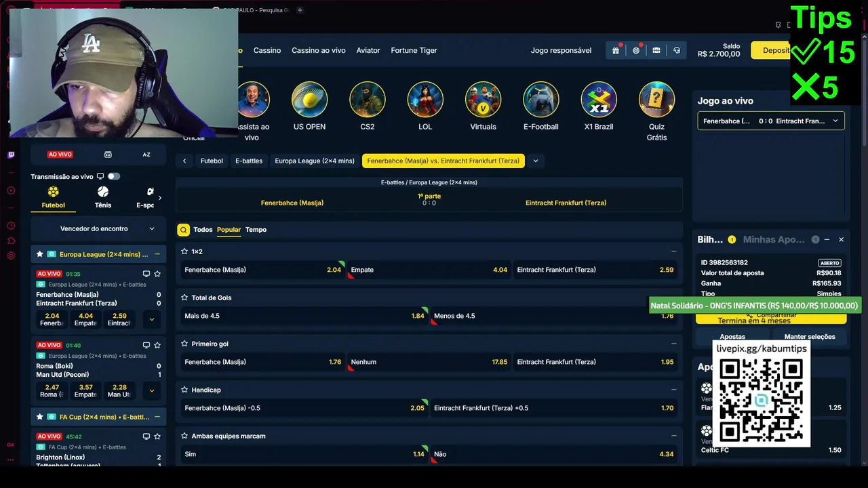Open the Fortune Tiger menu item
Image resolution: width=868 pixels, height=488 pixels.
414,50
